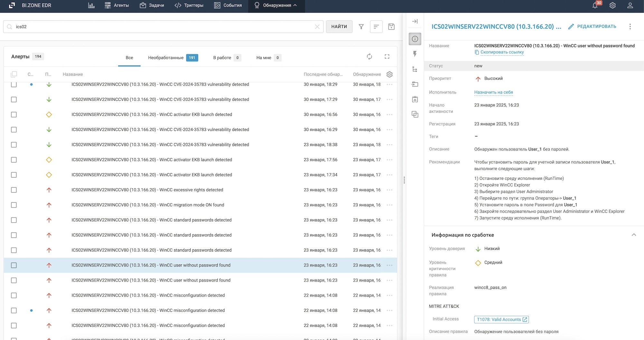Image resolution: width=644 pixels, height=340 pixels.
Task: Open row menu for migration mode ON alert
Action: (x=389, y=205)
